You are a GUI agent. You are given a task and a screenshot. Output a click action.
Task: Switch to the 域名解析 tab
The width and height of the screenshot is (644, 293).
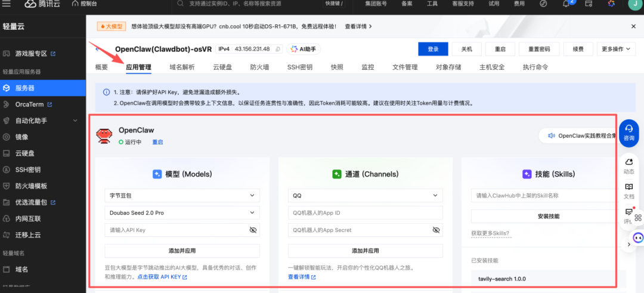[x=182, y=67]
